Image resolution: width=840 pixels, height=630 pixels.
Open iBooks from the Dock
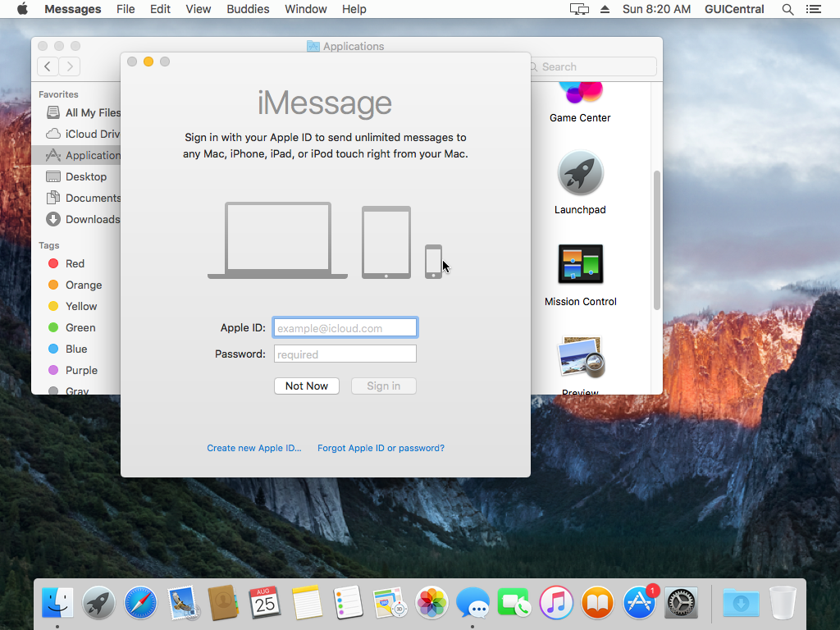click(x=597, y=603)
